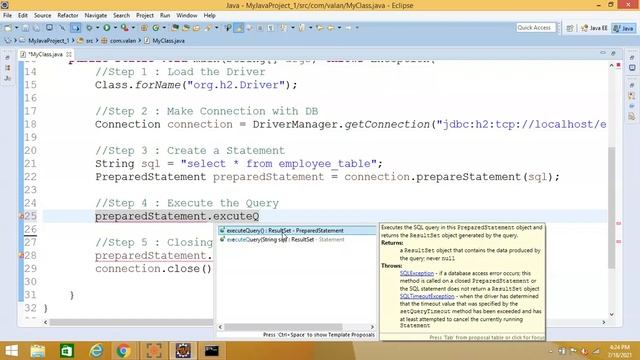Click the Previous Annotation icon
The image size is (640, 360).
tap(302, 28)
